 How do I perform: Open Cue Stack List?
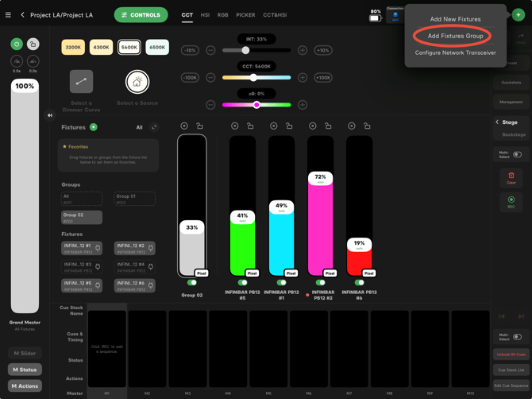pos(511,370)
